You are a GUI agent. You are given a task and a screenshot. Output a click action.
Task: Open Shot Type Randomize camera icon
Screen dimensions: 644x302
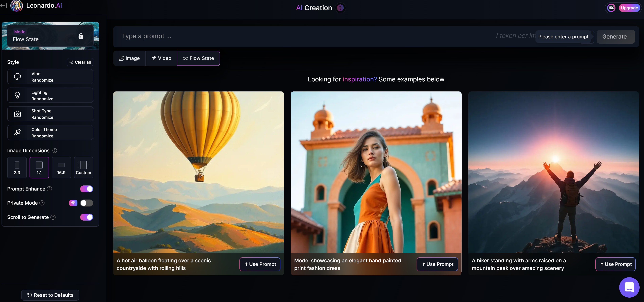click(x=17, y=114)
